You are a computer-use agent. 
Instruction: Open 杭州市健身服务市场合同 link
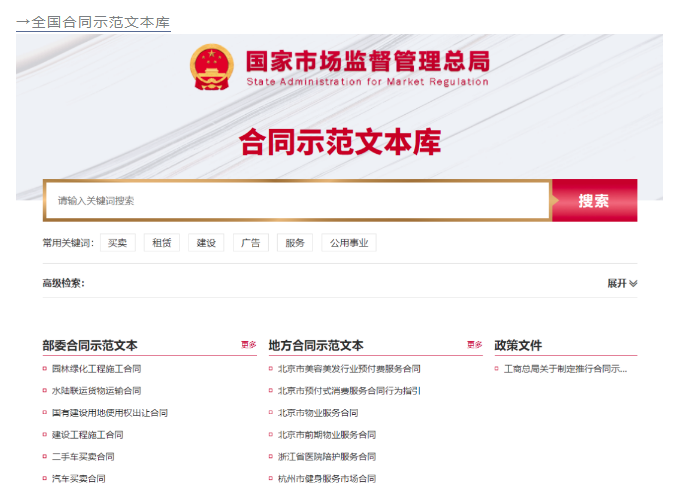pyautogui.click(x=326, y=479)
